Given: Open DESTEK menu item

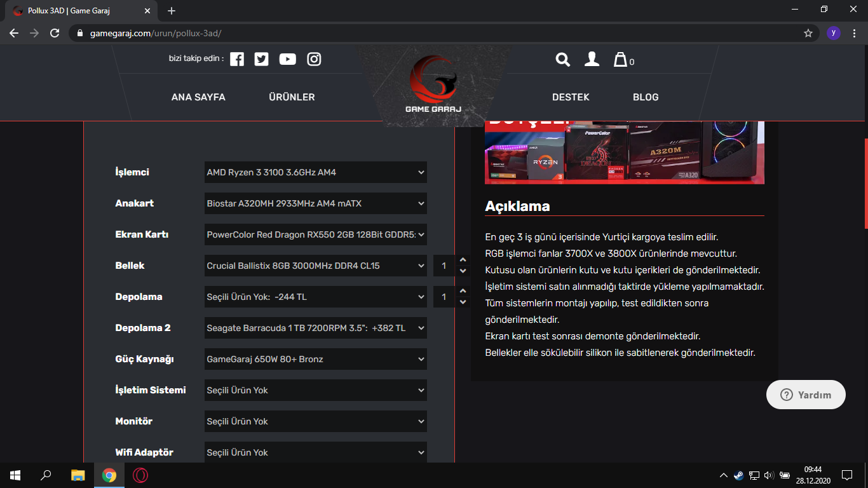Looking at the screenshot, I should point(571,97).
